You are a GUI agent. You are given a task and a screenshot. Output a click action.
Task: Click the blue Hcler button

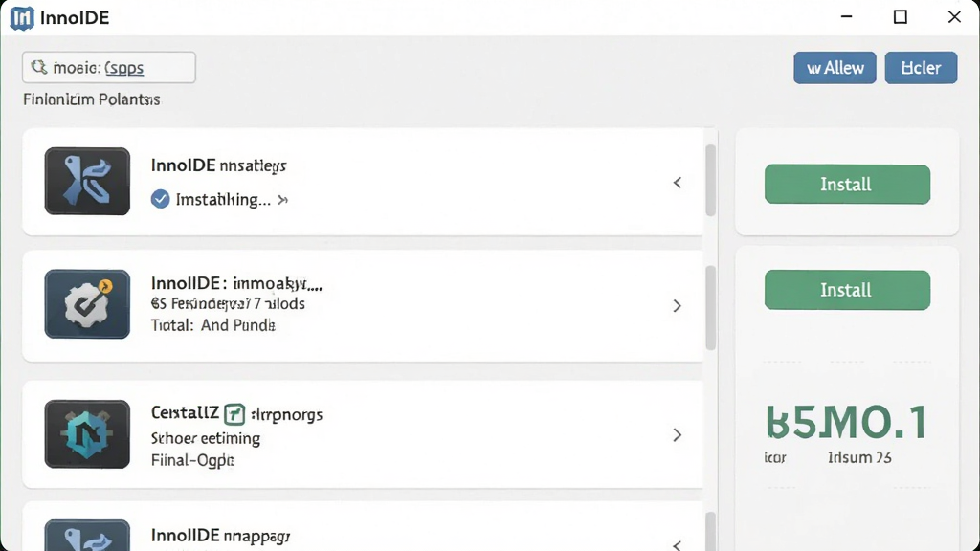[922, 68]
